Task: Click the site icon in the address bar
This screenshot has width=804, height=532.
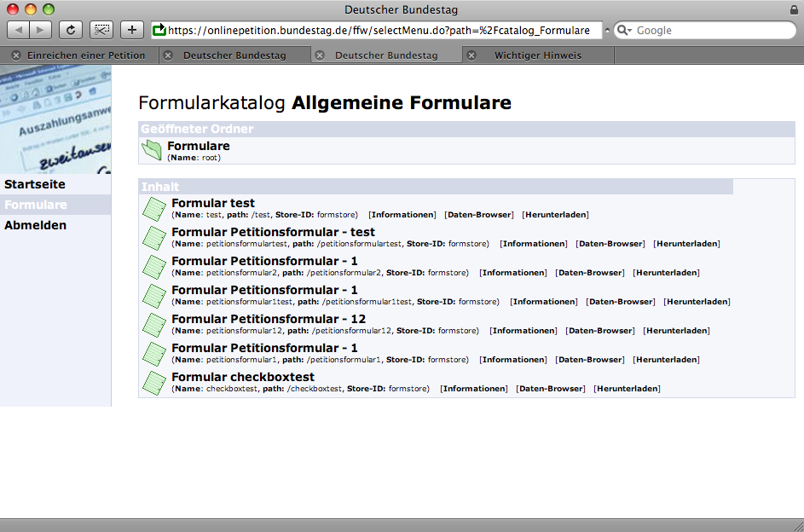Action: tap(159, 30)
